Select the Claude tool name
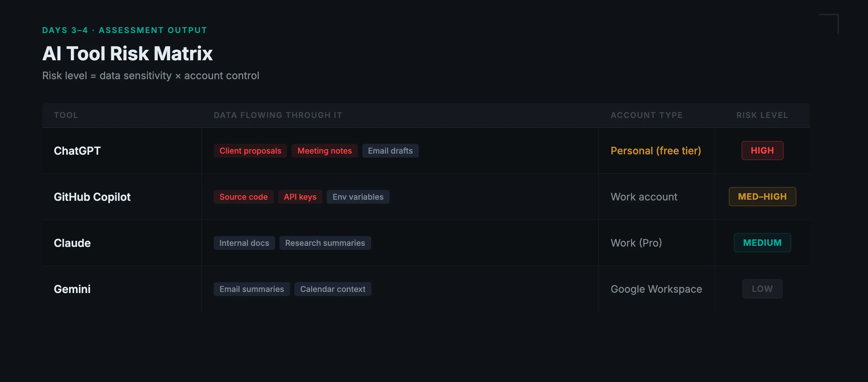Image resolution: width=868 pixels, height=382 pixels. click(x=72, y=243)
